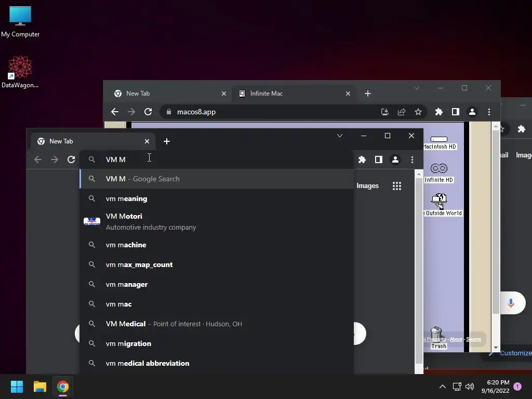Click share icon in macos8.app address bar
This screenshot has height=399, width=532.
(x=402, y=112)
